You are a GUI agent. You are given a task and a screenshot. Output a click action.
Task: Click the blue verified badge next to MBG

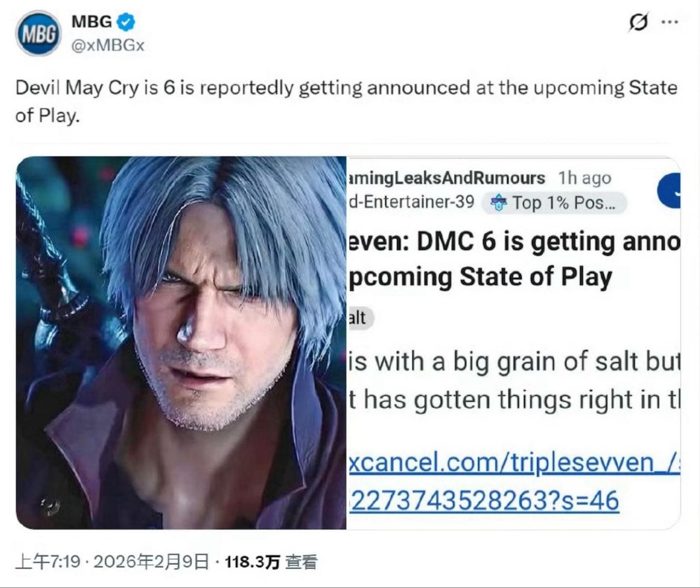click(x=127, y=22)
